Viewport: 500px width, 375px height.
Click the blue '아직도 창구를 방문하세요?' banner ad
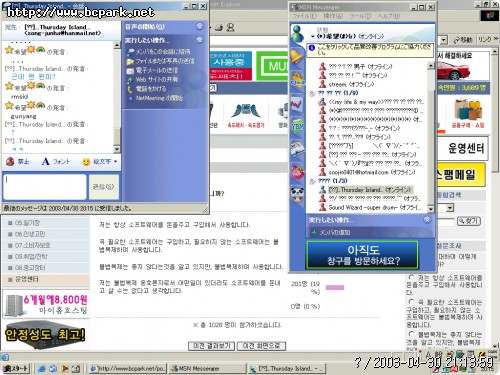click(x=362, y=255)
